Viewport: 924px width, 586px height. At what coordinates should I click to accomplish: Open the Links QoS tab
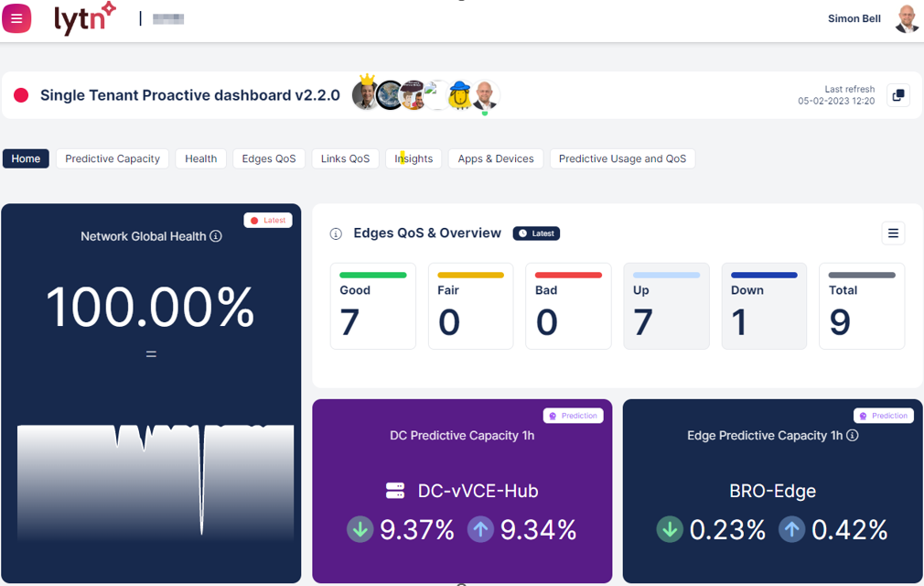coord(345,158)
